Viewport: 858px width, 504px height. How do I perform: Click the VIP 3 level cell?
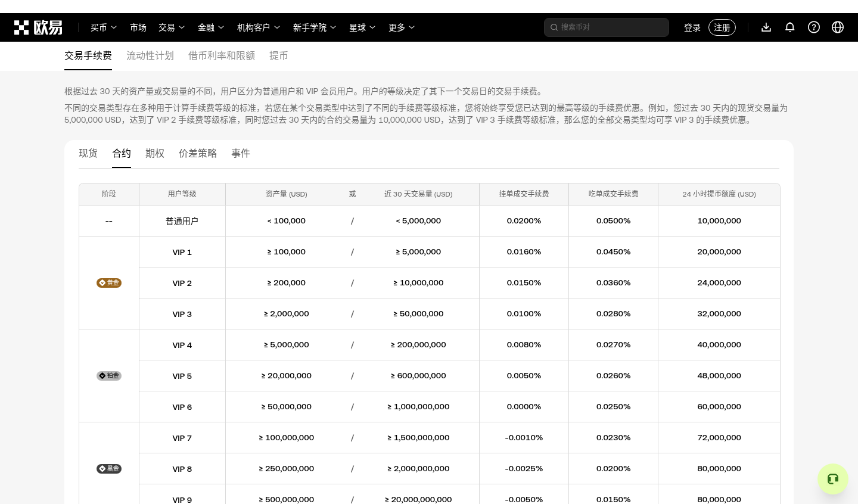pos(182,314)
